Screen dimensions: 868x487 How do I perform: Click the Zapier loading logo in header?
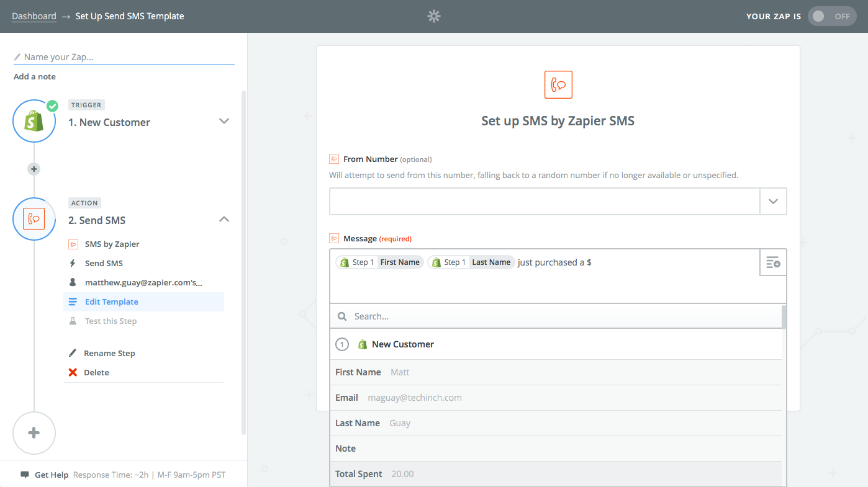click(434, 17)
